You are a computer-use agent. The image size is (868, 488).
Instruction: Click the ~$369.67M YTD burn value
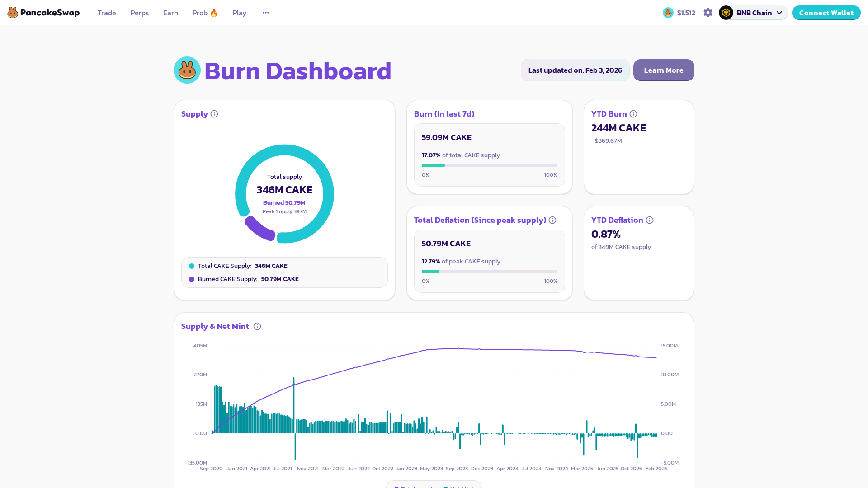(607, 141)
